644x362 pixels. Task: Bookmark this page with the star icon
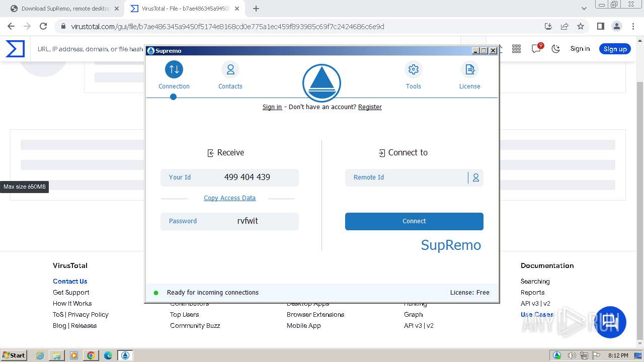[581, 26]
